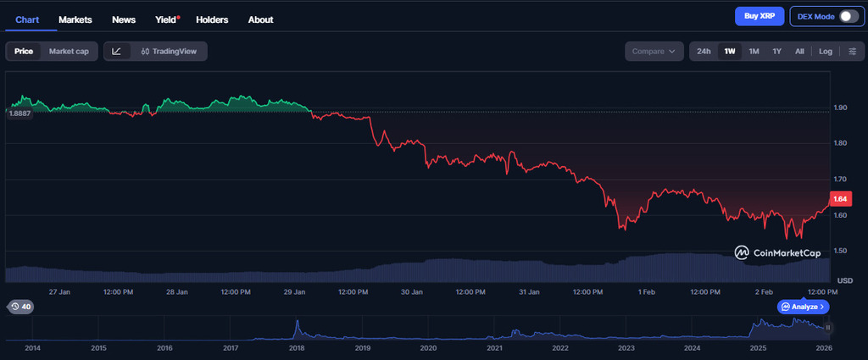868x360 pixels.
Task: Show All time price history
Action: (799, 52)
